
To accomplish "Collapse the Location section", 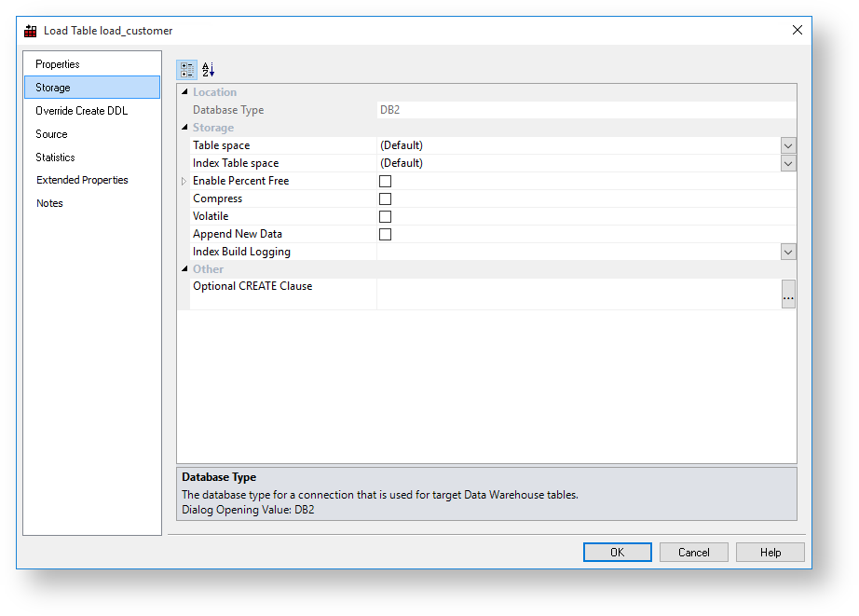I will pos(184,92).
